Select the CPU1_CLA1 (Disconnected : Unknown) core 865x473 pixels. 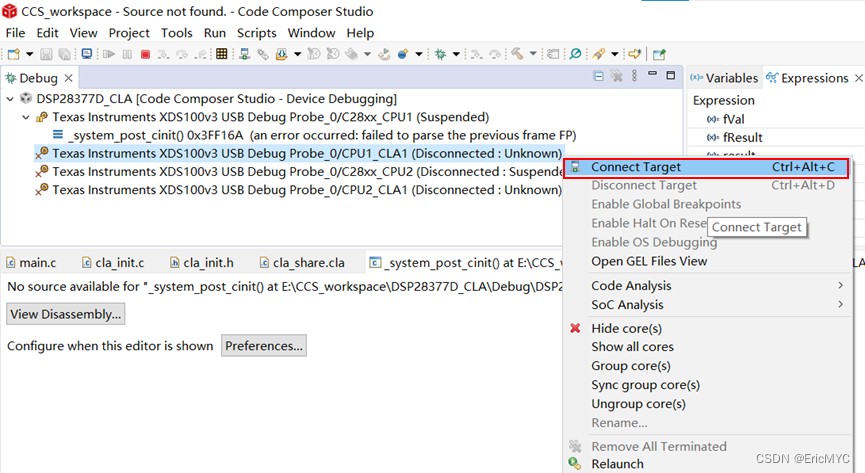(x=300, y=153)
